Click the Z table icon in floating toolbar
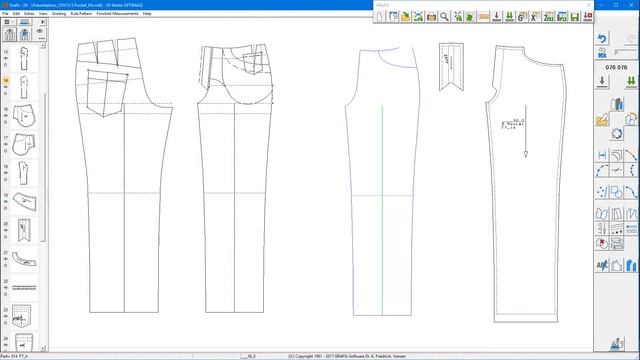The height and width of the screenshot is (360, 640). point(549,17)
